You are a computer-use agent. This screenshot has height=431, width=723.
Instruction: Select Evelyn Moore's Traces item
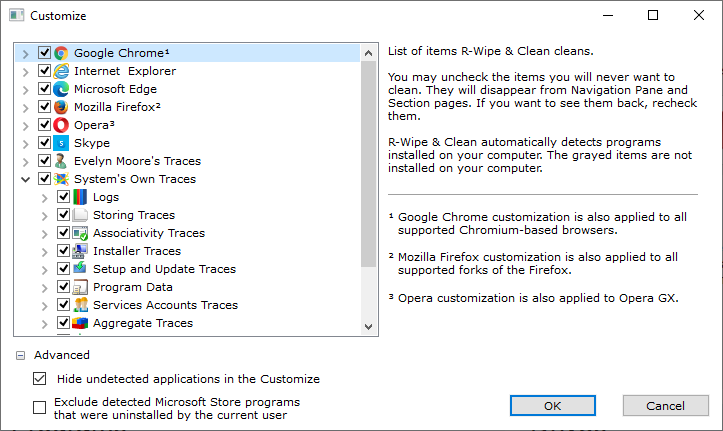coord(137,161)
